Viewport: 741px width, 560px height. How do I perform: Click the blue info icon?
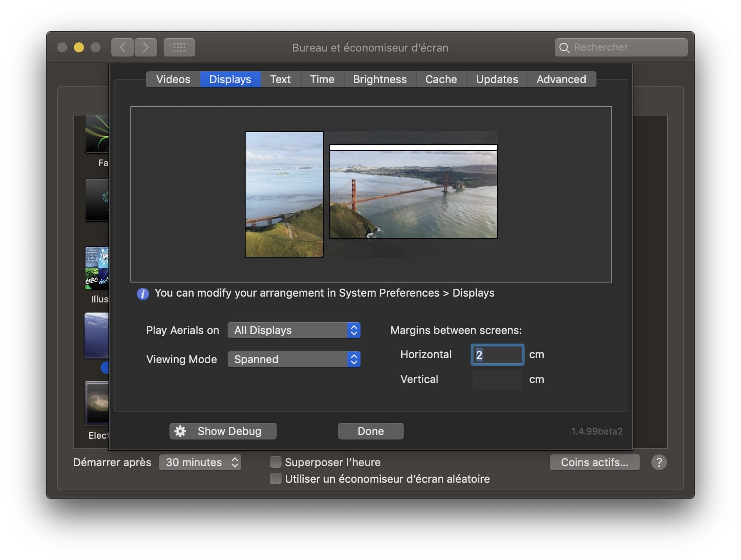143,294
